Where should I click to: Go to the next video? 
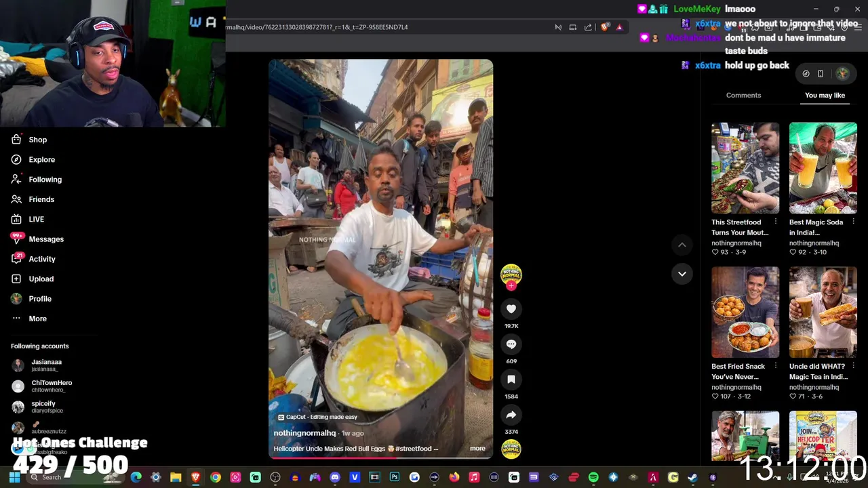pyautogui.click(x=682, y=274)
